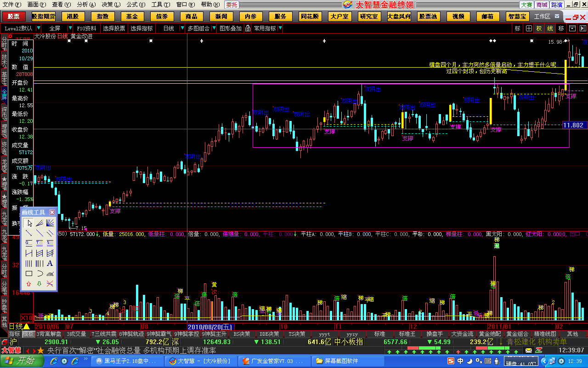Place a red up arrow marker
The image size is (588, 368).
pyautogui.click(x=29, y=284)
